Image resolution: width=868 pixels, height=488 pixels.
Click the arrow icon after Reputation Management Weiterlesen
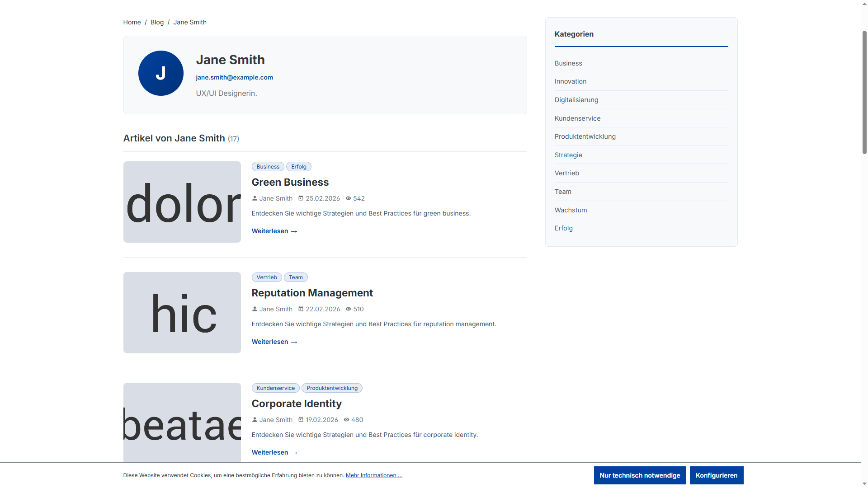tap(294, 342)
